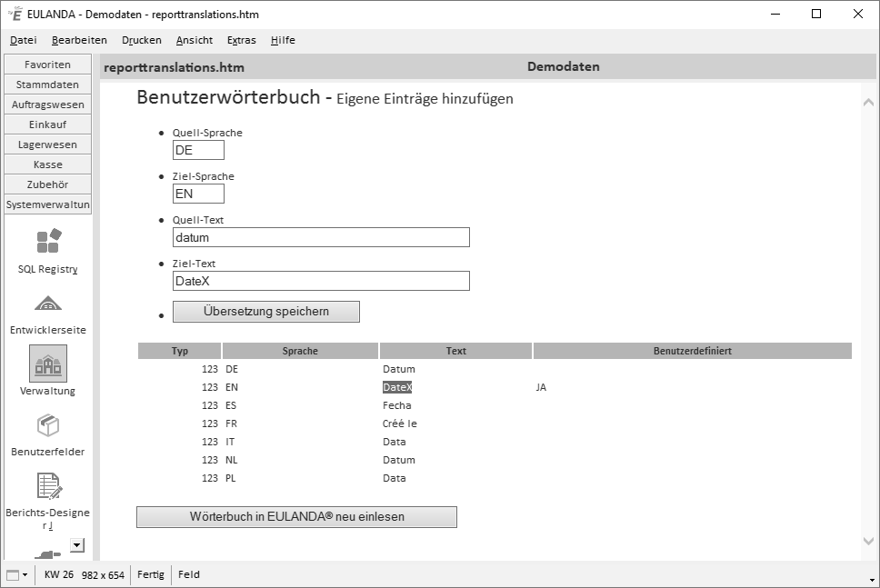880x588 pixels.
Task: Expand the sidebar scroll-down arrow button
Action: [77, 544]
